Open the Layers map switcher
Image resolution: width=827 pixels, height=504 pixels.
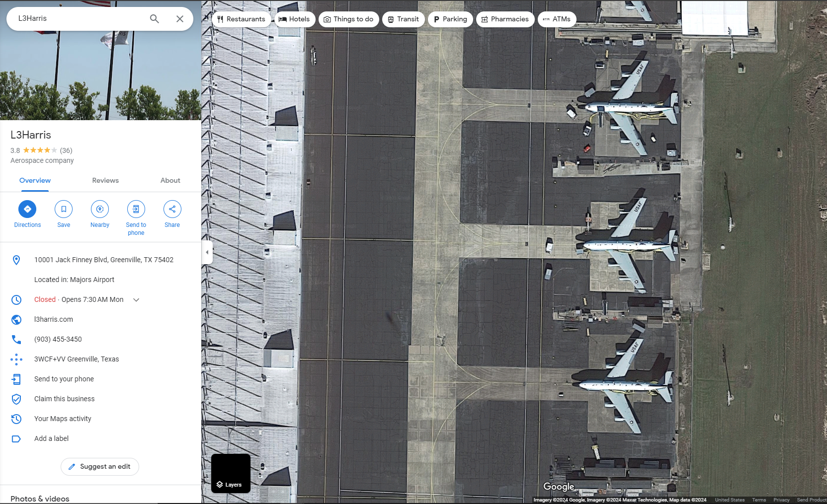[231, 473]
